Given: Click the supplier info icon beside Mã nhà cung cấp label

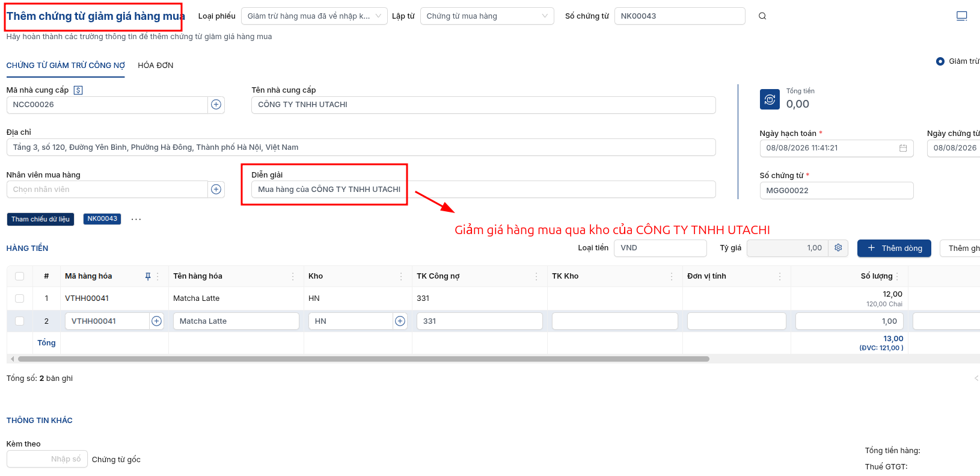Looking at the screenshot, I should click(x=78, y=90).
